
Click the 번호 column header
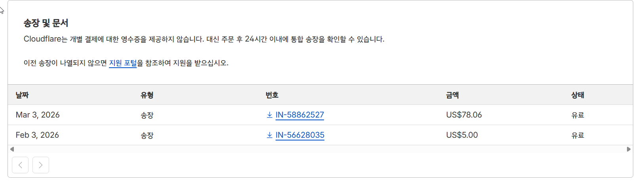(272, 95)
